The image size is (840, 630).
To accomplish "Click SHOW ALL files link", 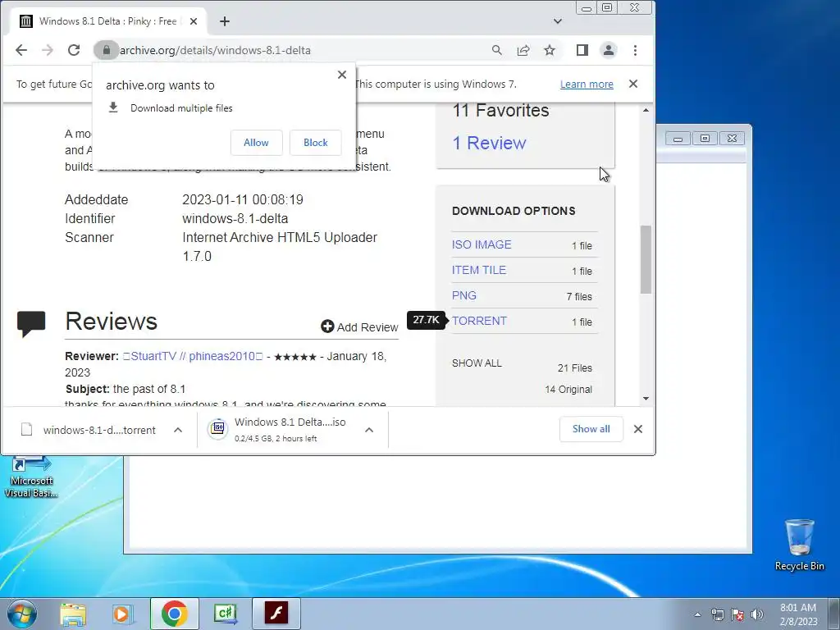I will 477,363.
